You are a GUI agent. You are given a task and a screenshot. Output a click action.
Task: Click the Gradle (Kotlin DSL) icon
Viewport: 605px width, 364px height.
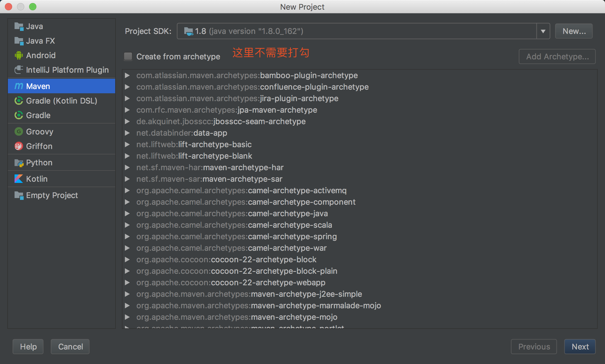coord(19,101)
